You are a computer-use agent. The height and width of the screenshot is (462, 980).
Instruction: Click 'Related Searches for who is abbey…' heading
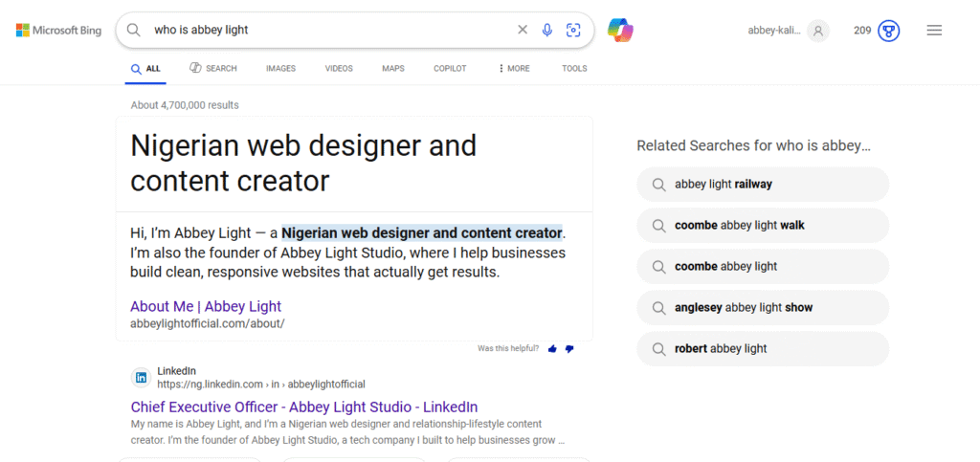(754, 145)
